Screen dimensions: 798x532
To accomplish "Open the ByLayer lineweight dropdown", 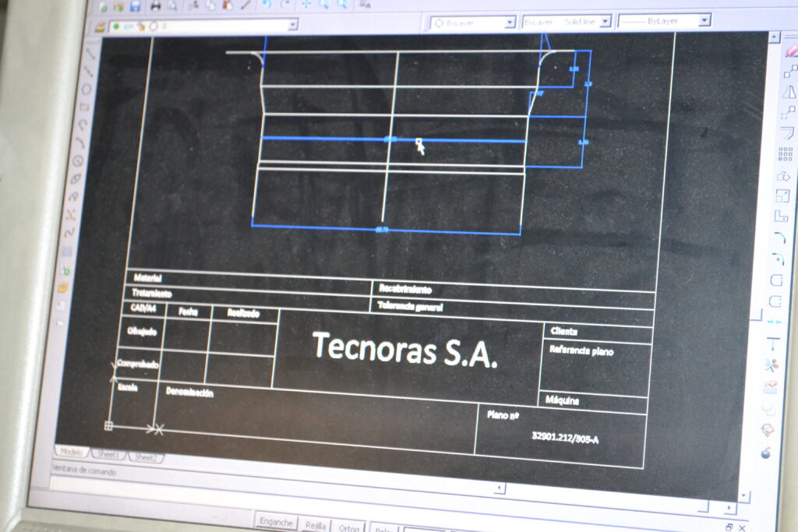I will pos(704,20).
